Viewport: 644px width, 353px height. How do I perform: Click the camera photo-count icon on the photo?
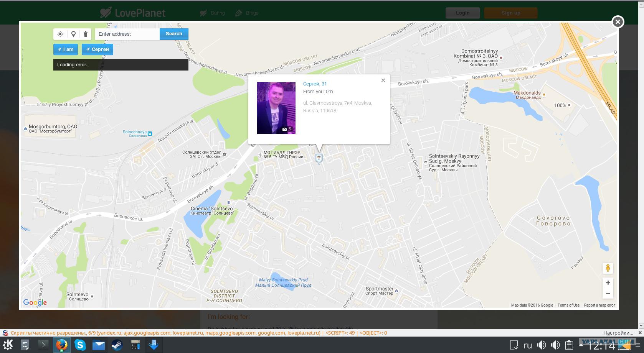point(284,129)
